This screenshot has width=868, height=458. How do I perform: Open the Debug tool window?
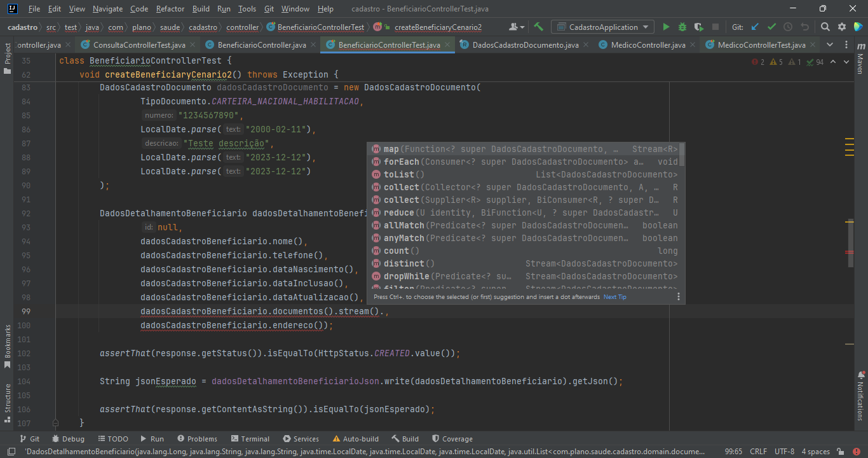click(x=68, y=439)
